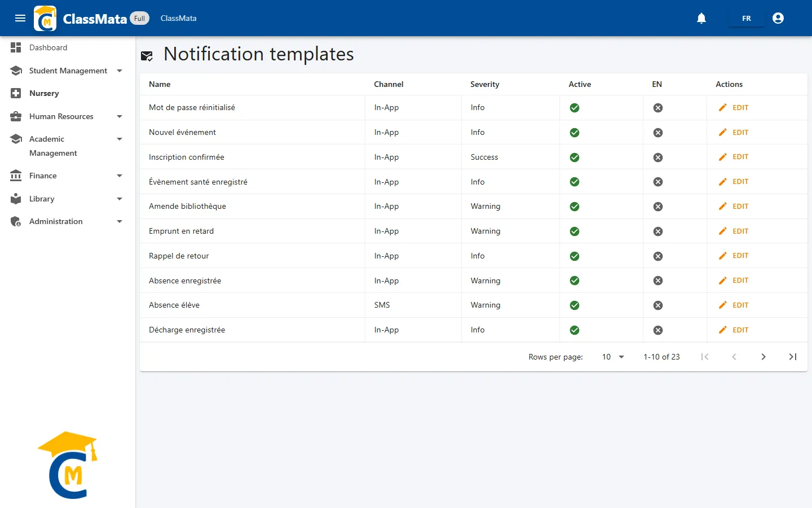This screenshot has width=812, height=508.
Task: Jump to the last page of templates
Action: 793,357
